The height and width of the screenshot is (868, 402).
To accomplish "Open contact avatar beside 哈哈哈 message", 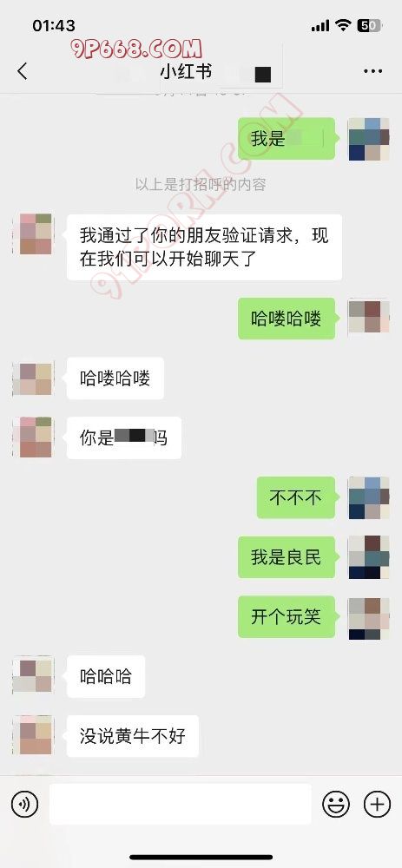I will click(33, 676).
